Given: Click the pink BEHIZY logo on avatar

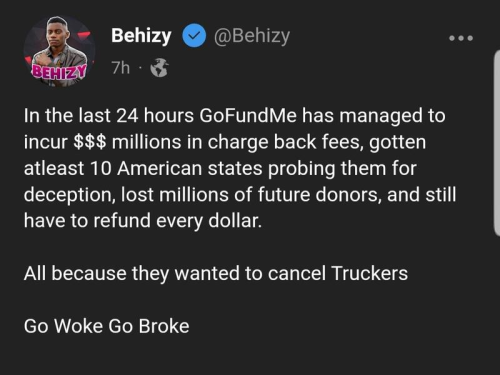Looking at the screenshot, I should (59, 71).
